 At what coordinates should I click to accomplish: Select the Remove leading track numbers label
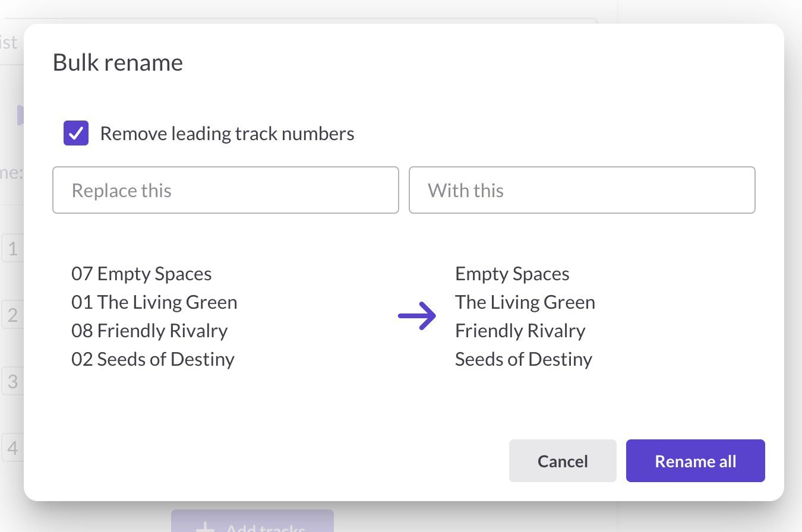coord(227,134)
